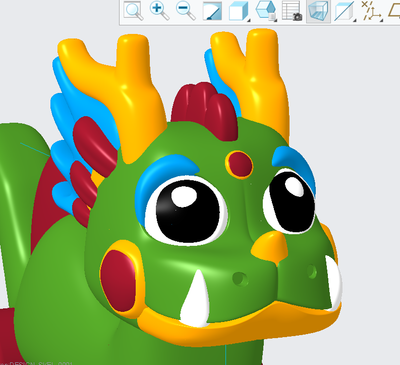The image size is (400, 365).
Task: Open the Saved Orientations dropdown
Action: click(266, 11)
